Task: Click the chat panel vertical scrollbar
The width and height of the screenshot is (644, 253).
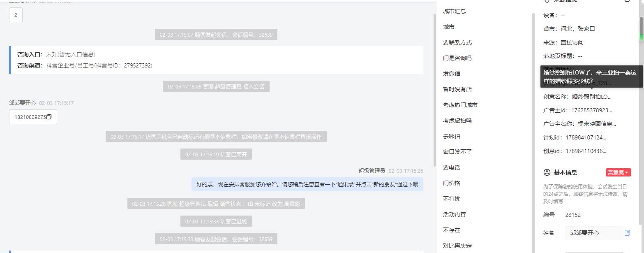Action: pyautogui.click(x=435, y=91)
